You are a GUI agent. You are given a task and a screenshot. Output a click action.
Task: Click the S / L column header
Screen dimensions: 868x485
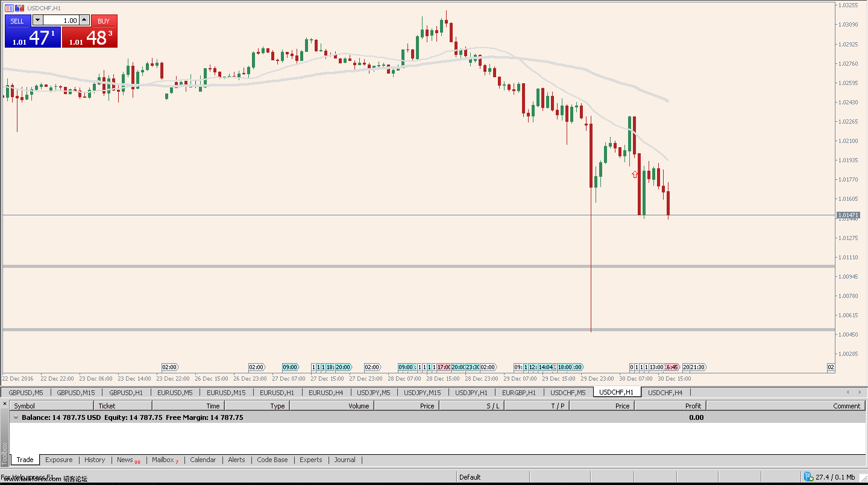tap(472, 406)
